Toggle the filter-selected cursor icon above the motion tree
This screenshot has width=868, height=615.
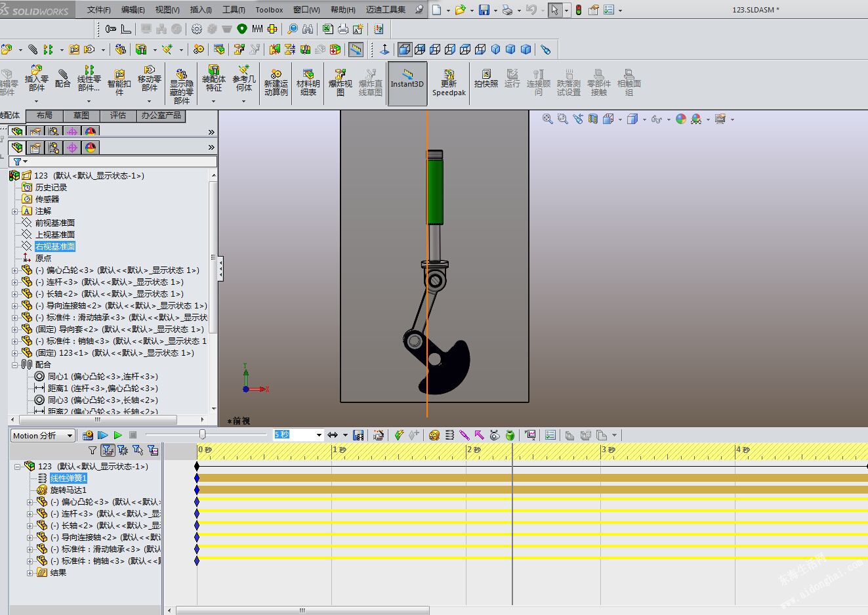(x=138, y=450)
